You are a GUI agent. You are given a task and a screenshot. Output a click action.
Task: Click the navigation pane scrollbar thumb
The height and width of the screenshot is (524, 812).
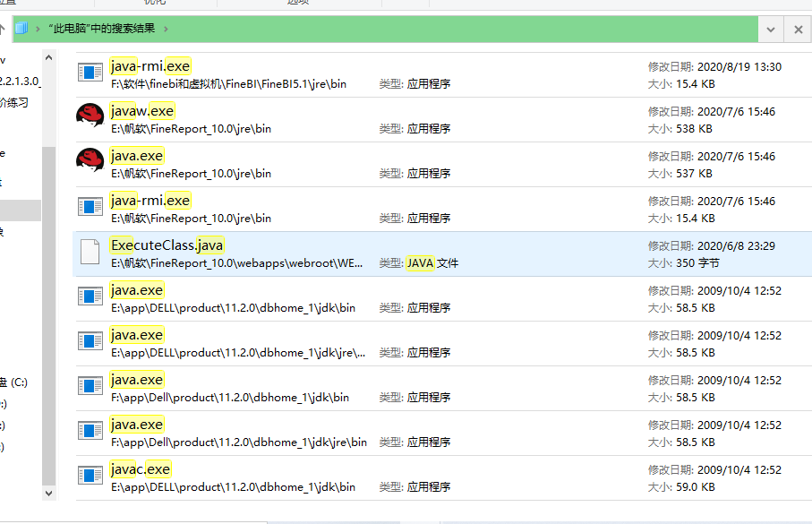[48, 316]
